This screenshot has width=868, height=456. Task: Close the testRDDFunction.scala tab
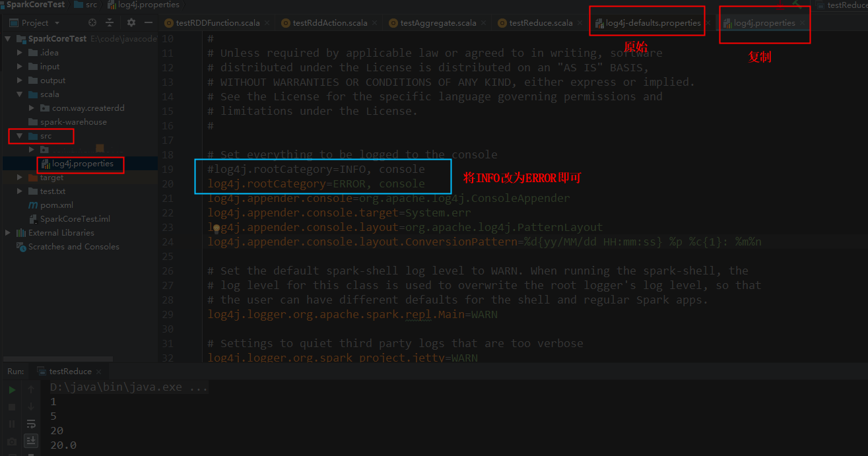pyautogui.click(x=267, y=23)
